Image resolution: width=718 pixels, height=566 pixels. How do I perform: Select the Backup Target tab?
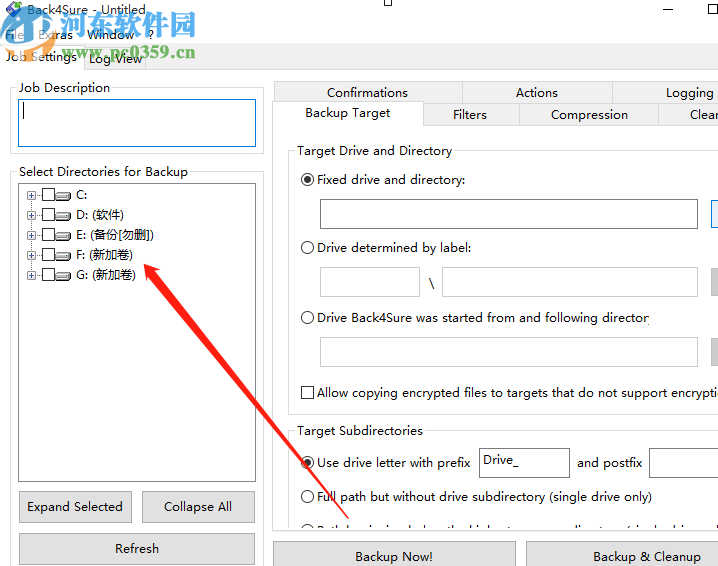click(348, 113)
